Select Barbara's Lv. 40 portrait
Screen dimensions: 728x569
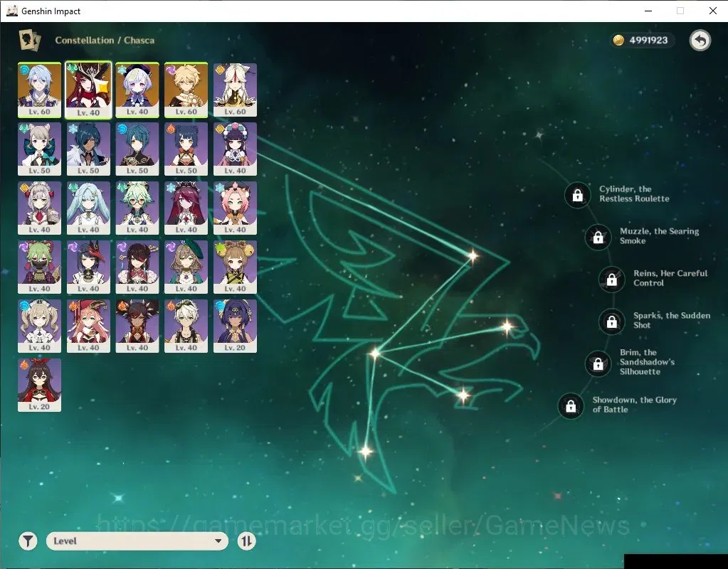39,326
